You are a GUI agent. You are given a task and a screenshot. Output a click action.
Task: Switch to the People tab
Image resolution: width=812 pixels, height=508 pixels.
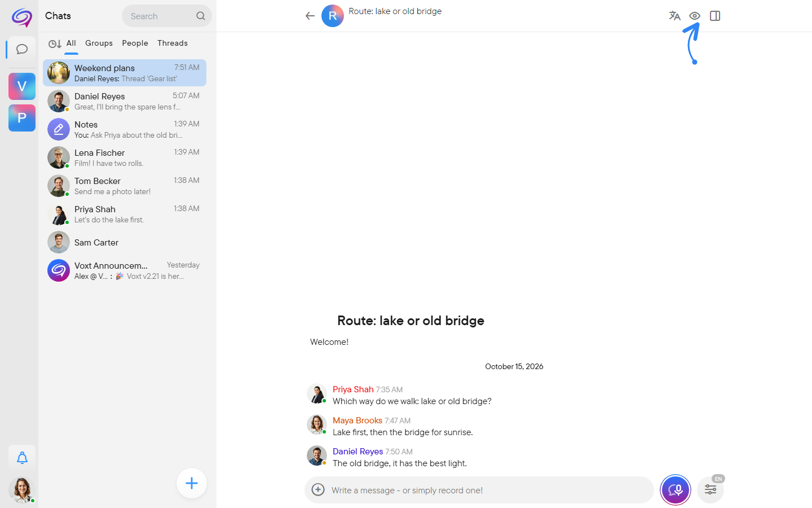(135, 43)
